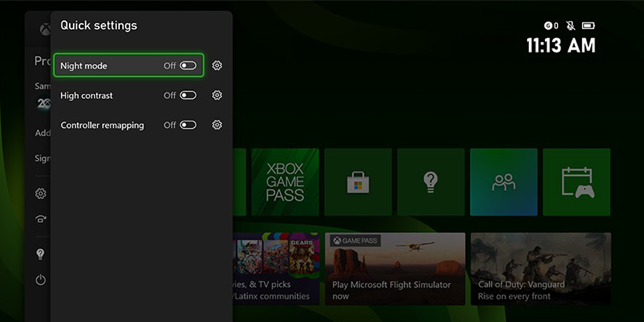The image size is (644, 322).
Task: Open the Call of Duty: Vanguard card
Action: [x=541, y=269]
